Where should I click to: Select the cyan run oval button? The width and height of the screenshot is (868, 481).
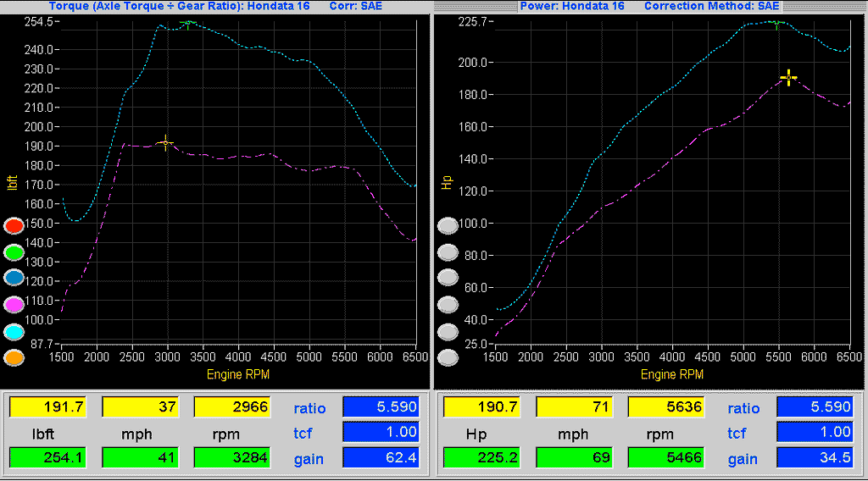(14, 331)
